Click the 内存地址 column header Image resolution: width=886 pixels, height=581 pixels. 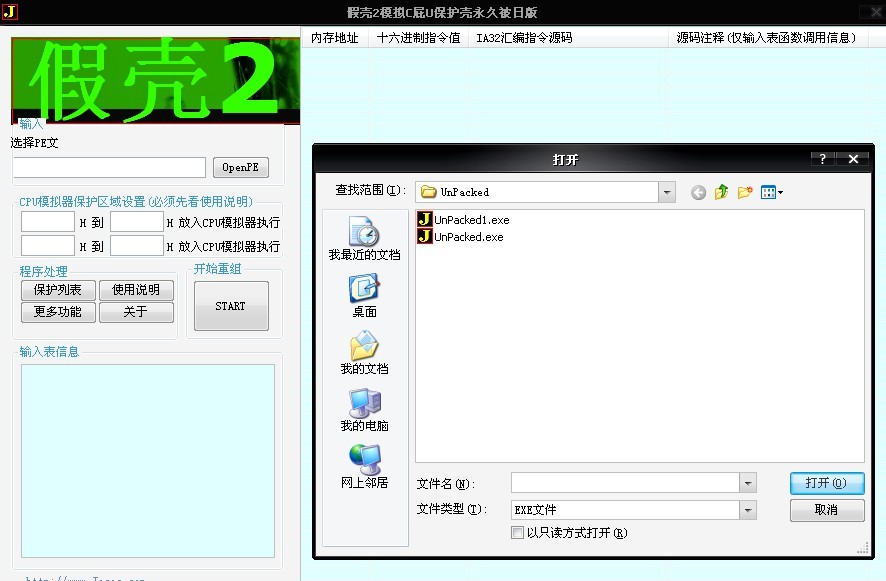point(335,38)
